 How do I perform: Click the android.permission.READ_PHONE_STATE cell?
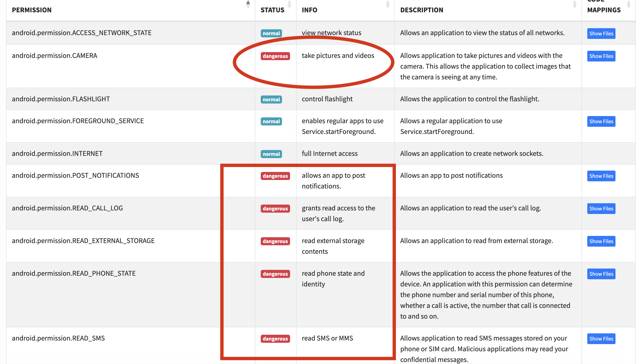coord(74,273)
